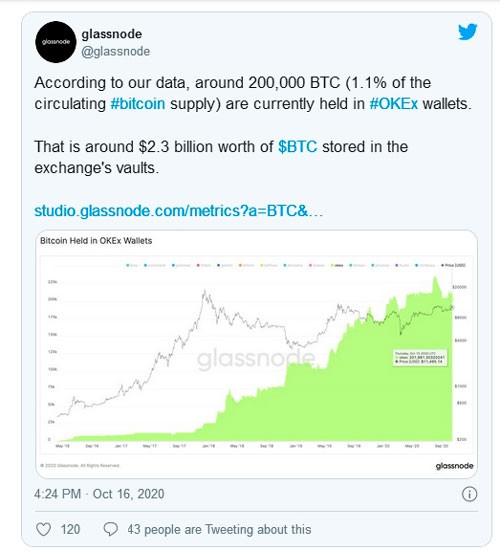
Task: Click the glassnode logo below the chart
Action: click(454, 466)
